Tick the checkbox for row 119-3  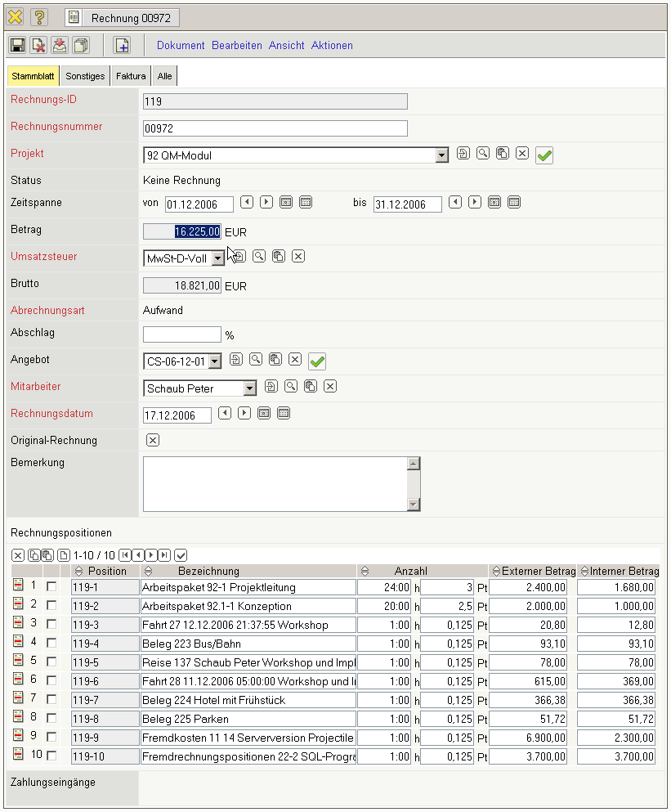point(51,624)
